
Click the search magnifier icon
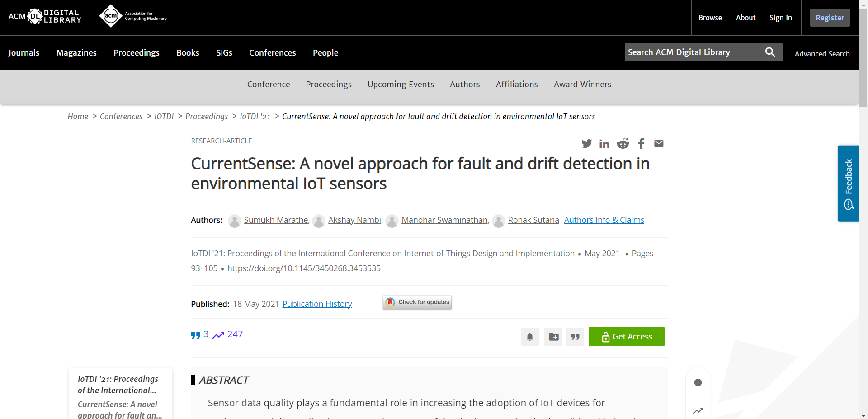(x=770, y=52)
